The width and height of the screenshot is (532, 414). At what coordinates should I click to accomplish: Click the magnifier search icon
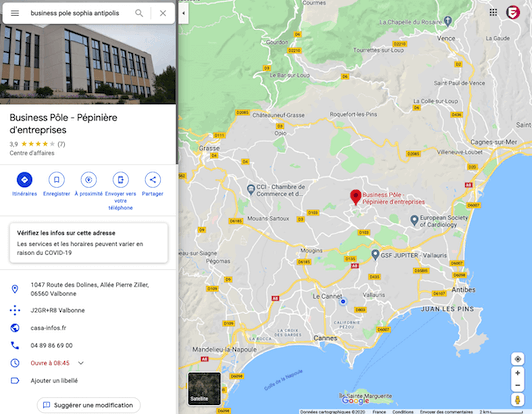coord(139,13)
